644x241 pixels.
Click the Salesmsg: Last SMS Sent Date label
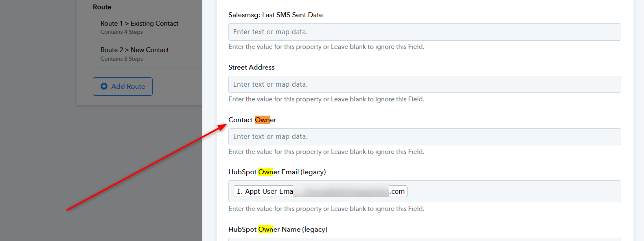[276, 15]
